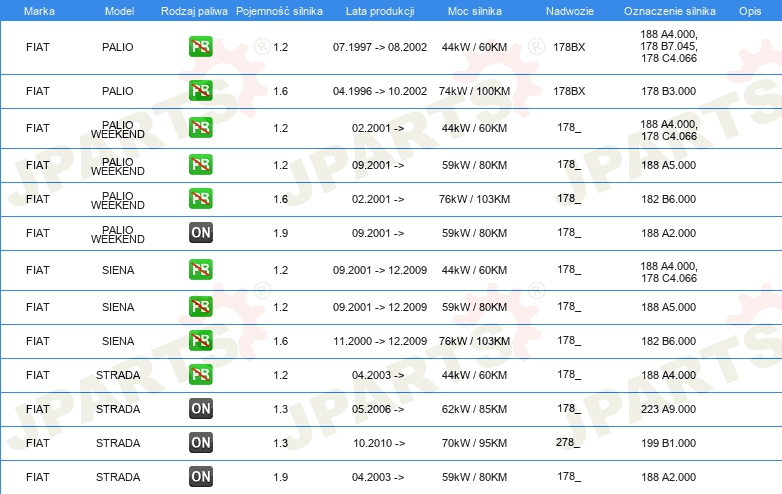Click FIAT in the Palio 1.2 178BX row
This screenshot has width=782, height=494.
point(38,47)
